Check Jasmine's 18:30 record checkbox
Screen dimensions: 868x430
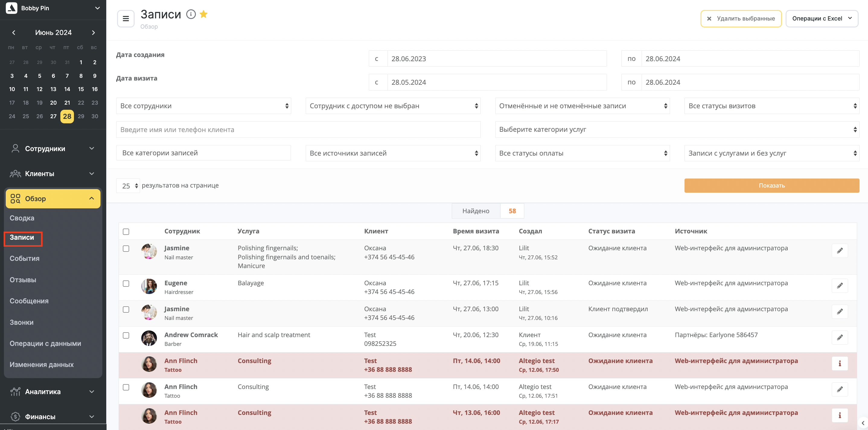(126, 248)
